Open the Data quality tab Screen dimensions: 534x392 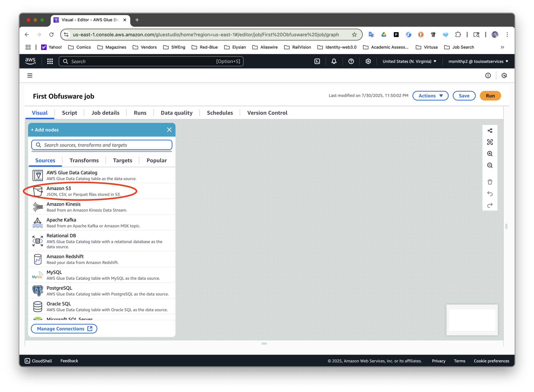(177, 113)
